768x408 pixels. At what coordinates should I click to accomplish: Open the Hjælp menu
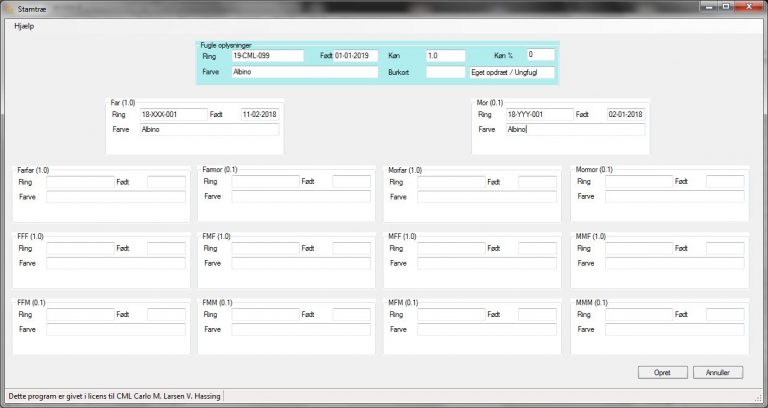pos(24,26)
